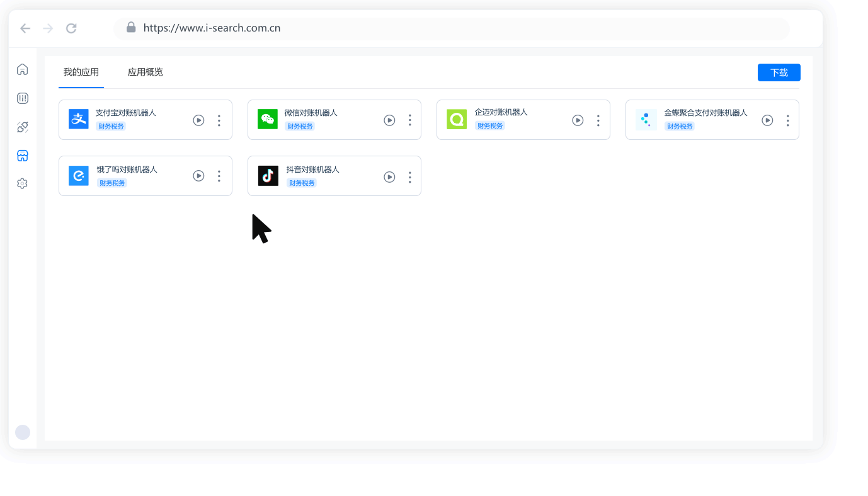868x496 pixels.
Task: Click the browser address bar URL
Action: pyautogui.click(x=212, y=28)
